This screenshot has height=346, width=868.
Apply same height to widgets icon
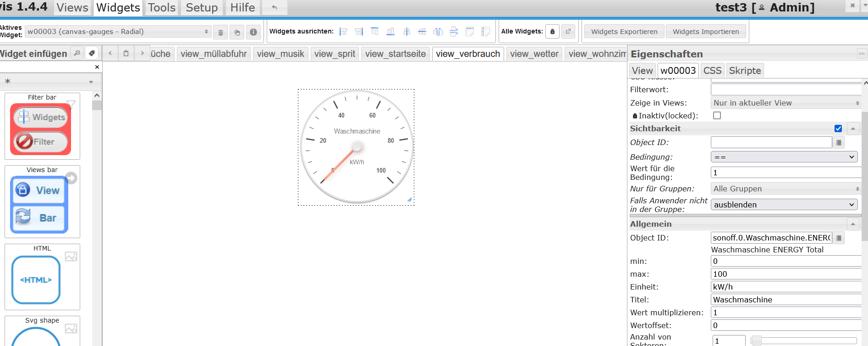coord(485,32)
